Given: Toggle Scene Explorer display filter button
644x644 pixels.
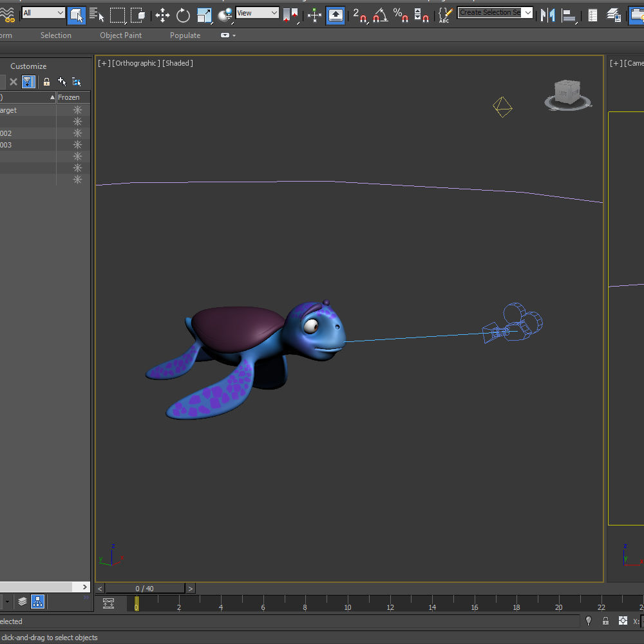Looking at the screenshot, I should point(28,82).
